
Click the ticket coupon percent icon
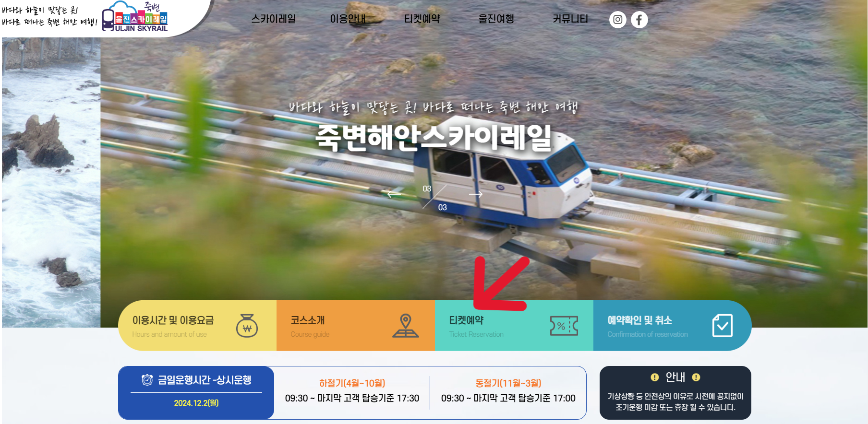(564, 326)
